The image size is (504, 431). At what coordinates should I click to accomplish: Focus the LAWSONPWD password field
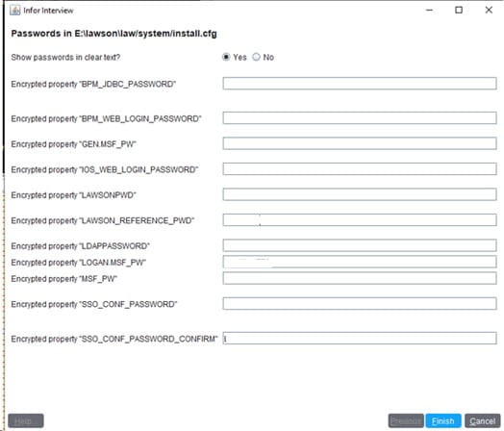click(360, 194)
